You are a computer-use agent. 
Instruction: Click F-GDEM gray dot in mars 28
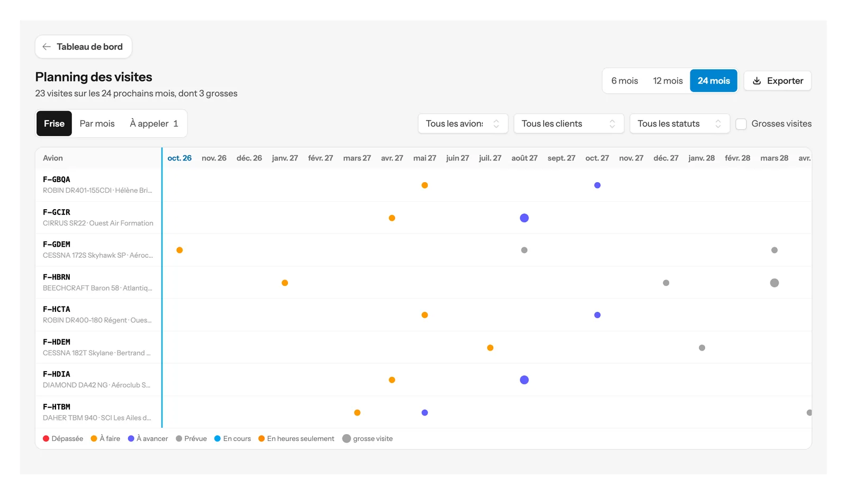coord(774,250)
